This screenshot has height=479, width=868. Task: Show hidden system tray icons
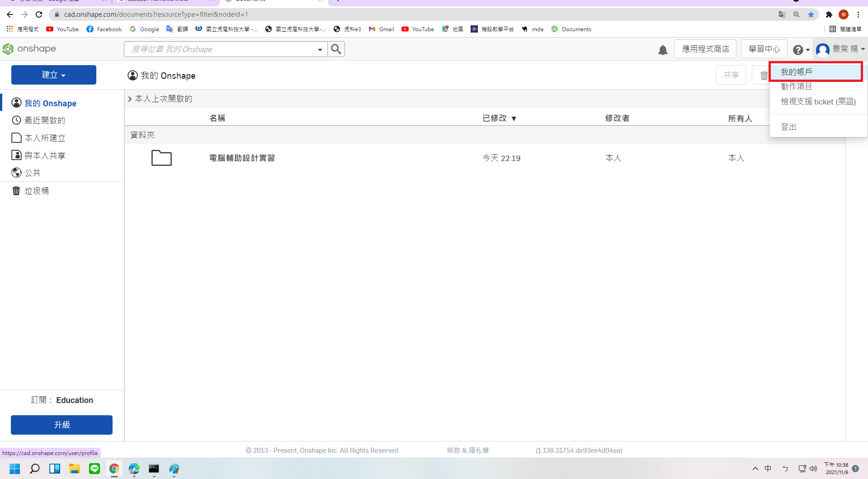coord(755,469)
